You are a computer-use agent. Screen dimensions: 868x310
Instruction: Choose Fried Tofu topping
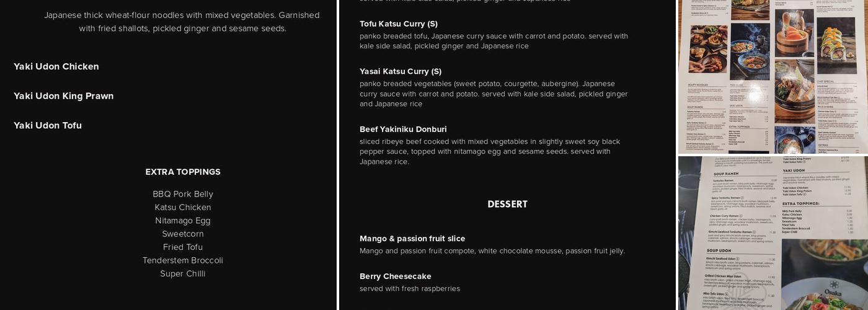pos(183,247)
